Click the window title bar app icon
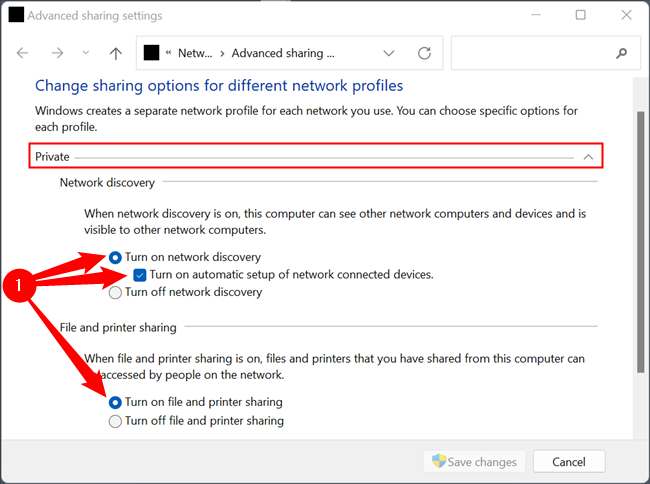 point(16,16)
